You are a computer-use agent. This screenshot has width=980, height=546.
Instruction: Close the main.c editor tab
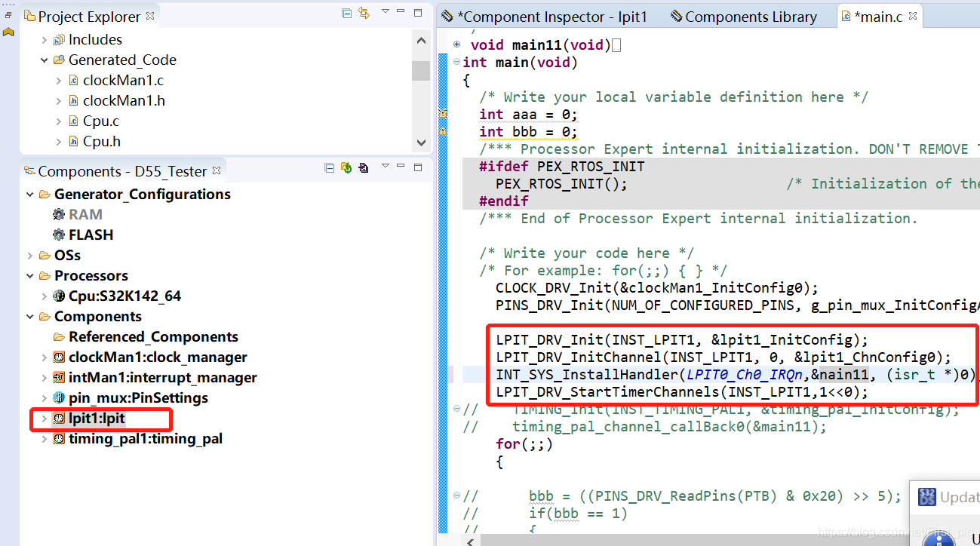coord(914,15)
